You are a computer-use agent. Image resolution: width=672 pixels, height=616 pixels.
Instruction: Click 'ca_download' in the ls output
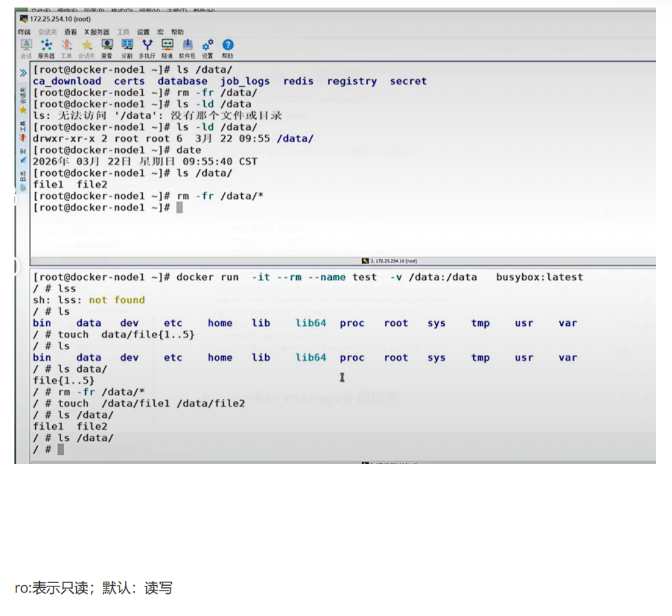(67, 81)
